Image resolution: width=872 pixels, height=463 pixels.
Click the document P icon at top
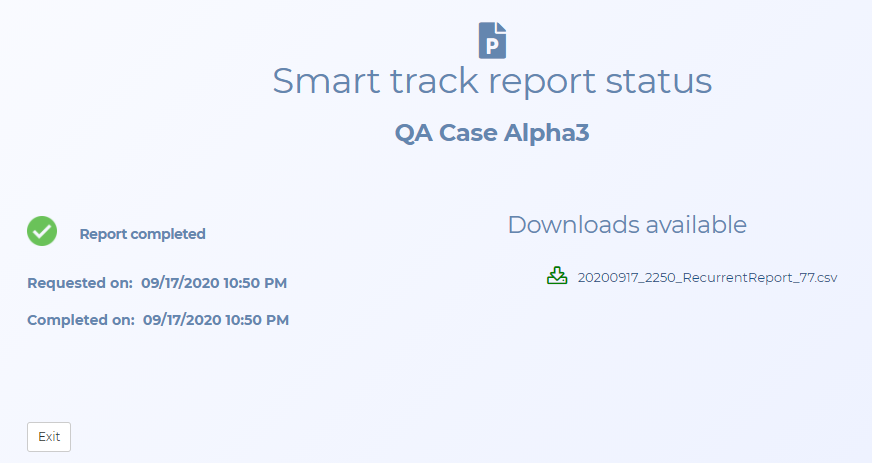(x=492, y=40)
